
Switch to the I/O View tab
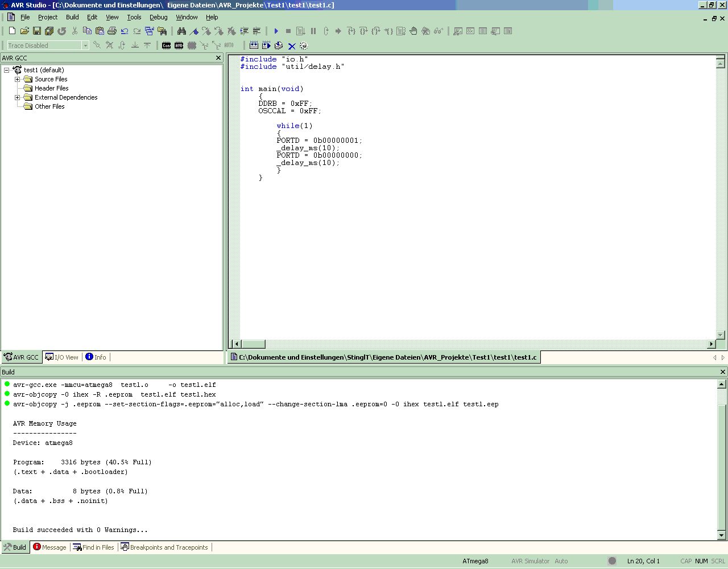point(62,357)
